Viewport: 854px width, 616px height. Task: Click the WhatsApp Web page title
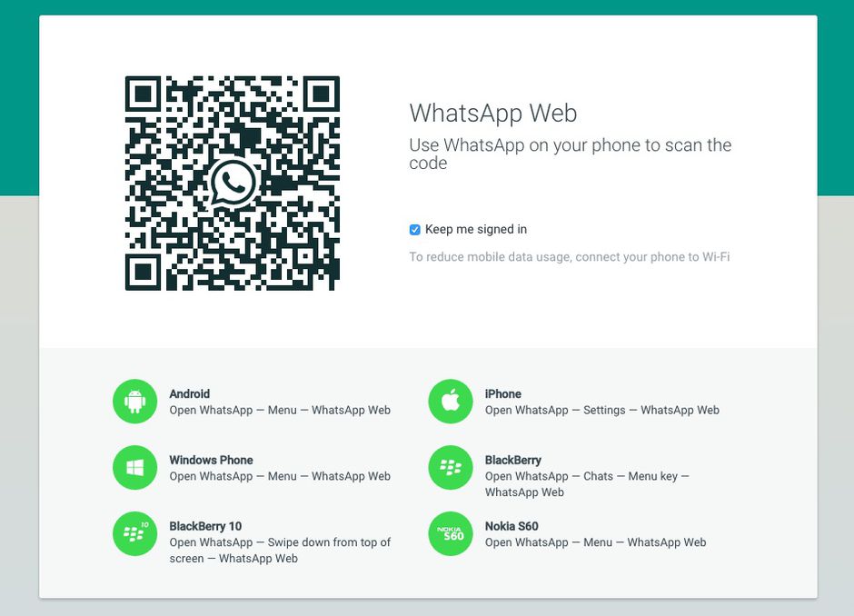click(x=492, y=114)
